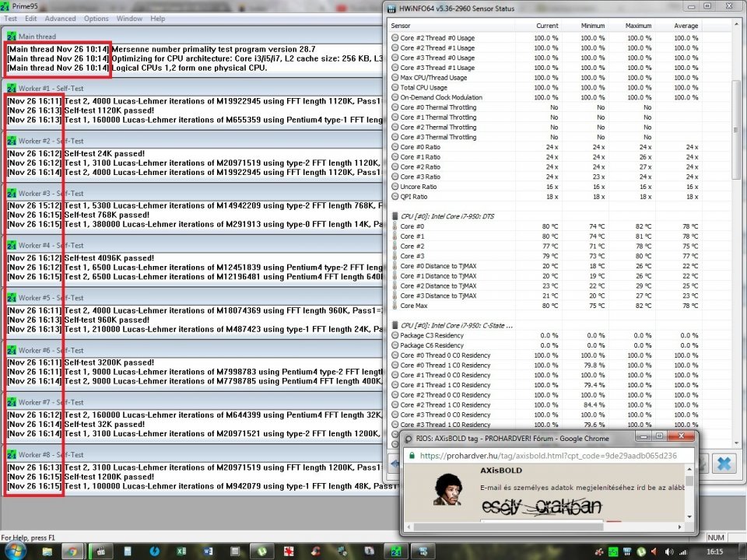Click the Main thread window icon
747x560 pixels.
(x=12, y=37)
